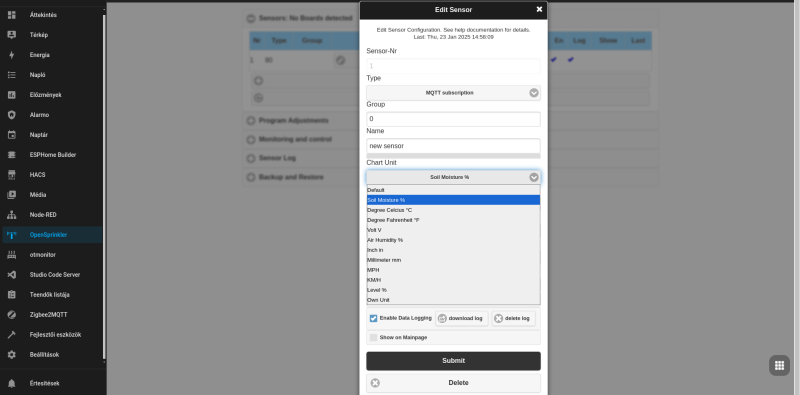Choose Own Unit option
The width and height of the screenshot is (800, 395).
click(x=453, y=300)
